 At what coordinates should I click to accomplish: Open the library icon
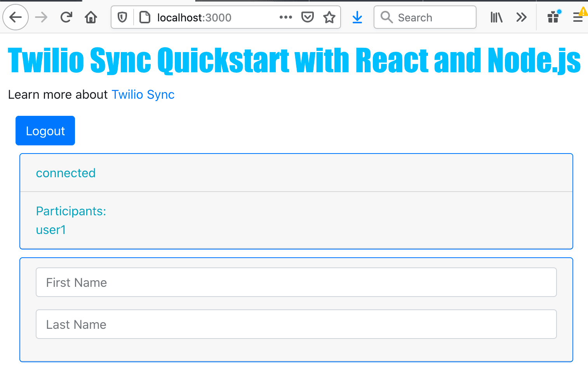(x=496, y=17)
